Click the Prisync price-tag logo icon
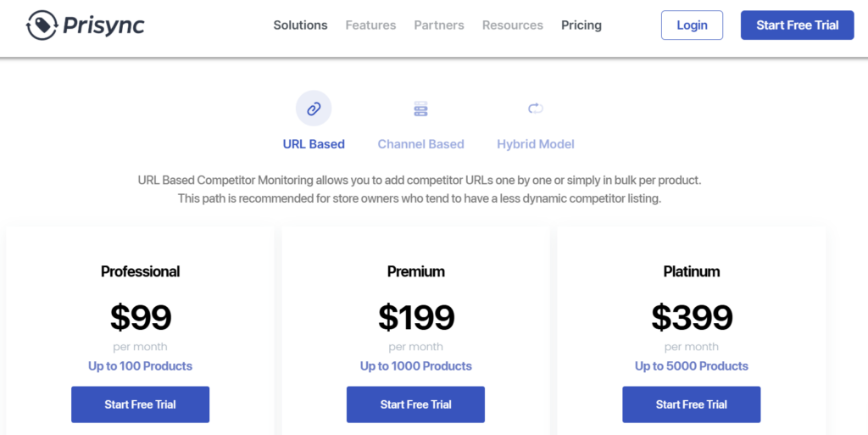Viewport: 868px width, 435px height. pyautogui.click(x=42, y=25)
